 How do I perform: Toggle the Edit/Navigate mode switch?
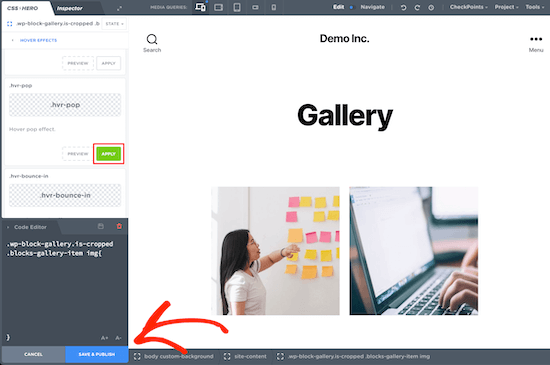[x=351, y=7]
